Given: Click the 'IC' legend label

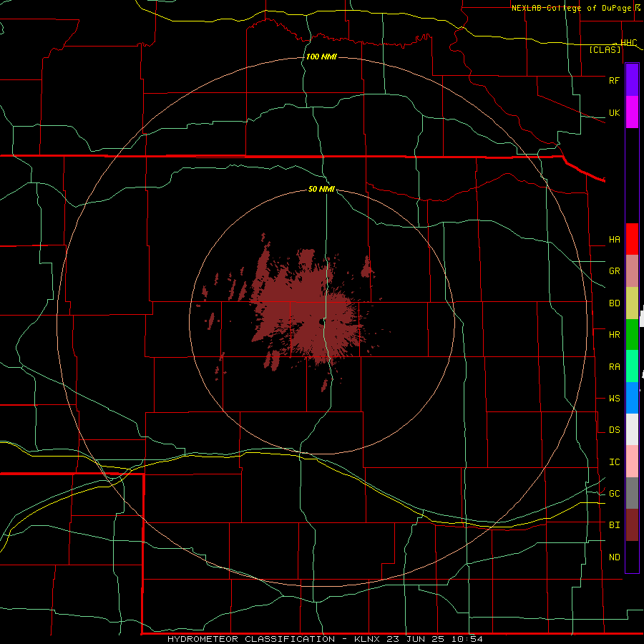Looking at the screenshot, I should (614, 462).
